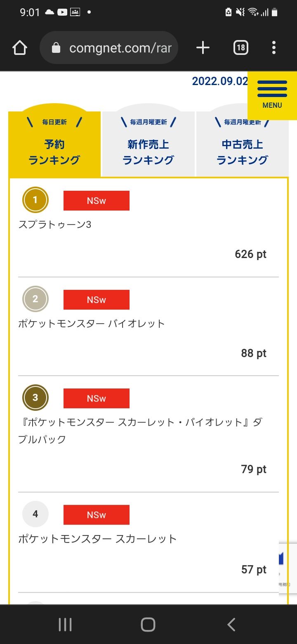Open tab switcher showing 18 tabs
297x644 pixels.
[241, 48]
